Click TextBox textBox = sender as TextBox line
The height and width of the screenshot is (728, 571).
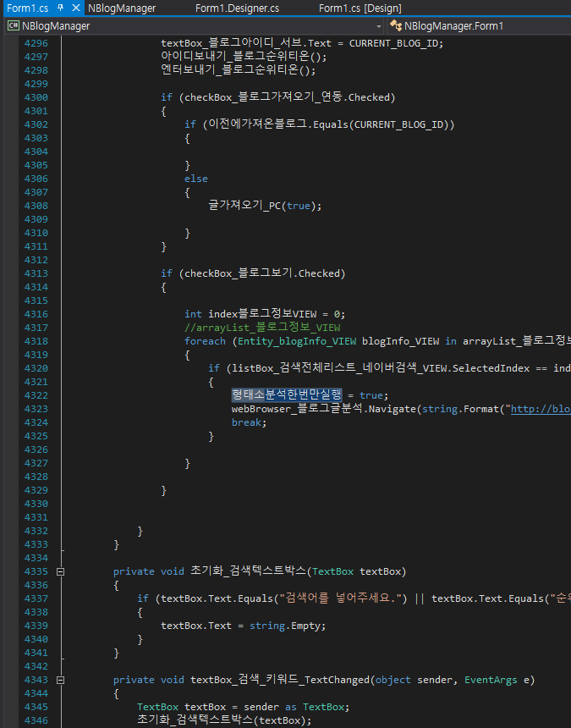243,707
